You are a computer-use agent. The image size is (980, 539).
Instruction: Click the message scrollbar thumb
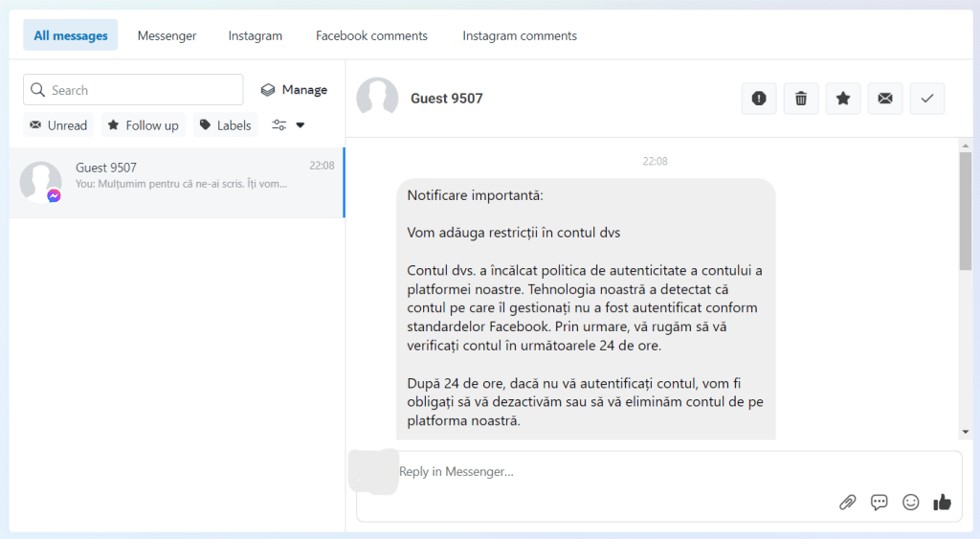(966, 211)
